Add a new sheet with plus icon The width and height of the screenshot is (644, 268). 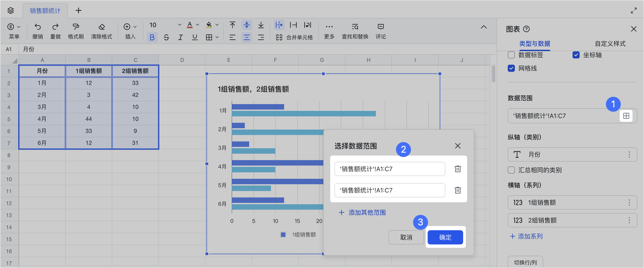(79, 10)
